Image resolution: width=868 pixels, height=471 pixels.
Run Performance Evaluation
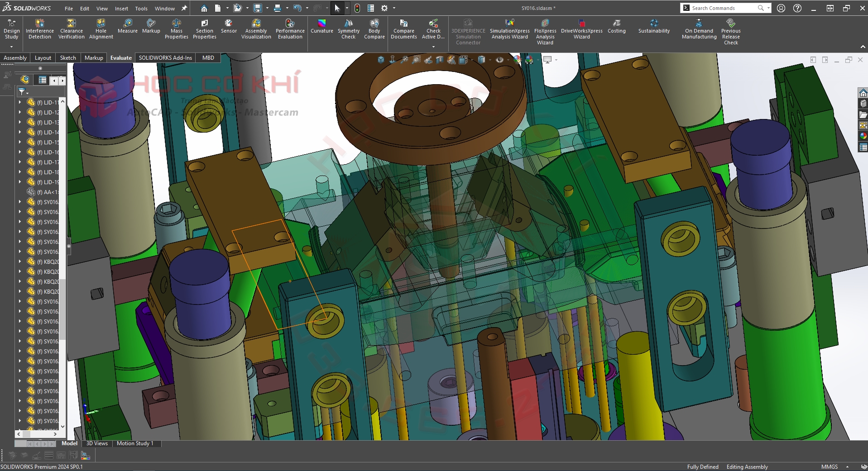[290, 29]
